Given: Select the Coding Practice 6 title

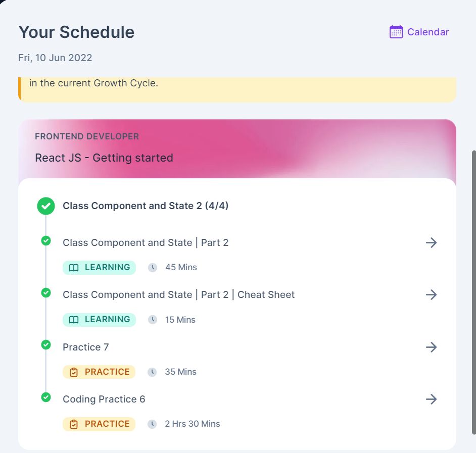Looking at the screenshot, I should pos(104,399).
